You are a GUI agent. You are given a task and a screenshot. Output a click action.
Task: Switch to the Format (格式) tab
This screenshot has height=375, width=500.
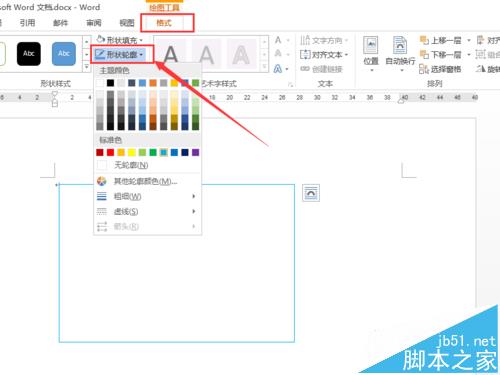click(x=164, y=23)
